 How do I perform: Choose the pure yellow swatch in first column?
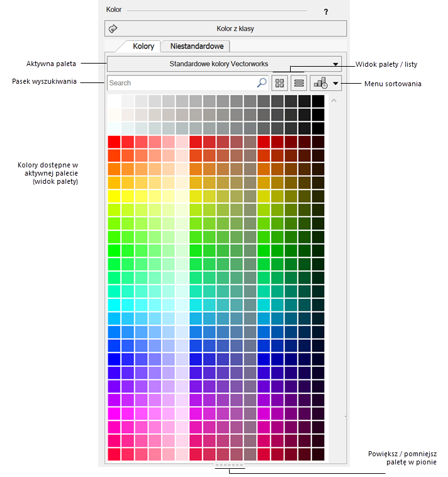pyautogui.click(x=114, y=196)
